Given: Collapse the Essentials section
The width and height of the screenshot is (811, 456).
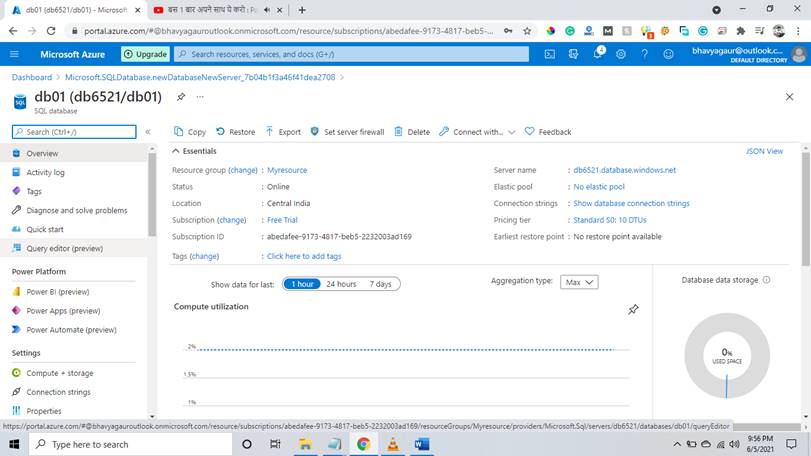Looking at the screenshot, I should tap(194, 151).
